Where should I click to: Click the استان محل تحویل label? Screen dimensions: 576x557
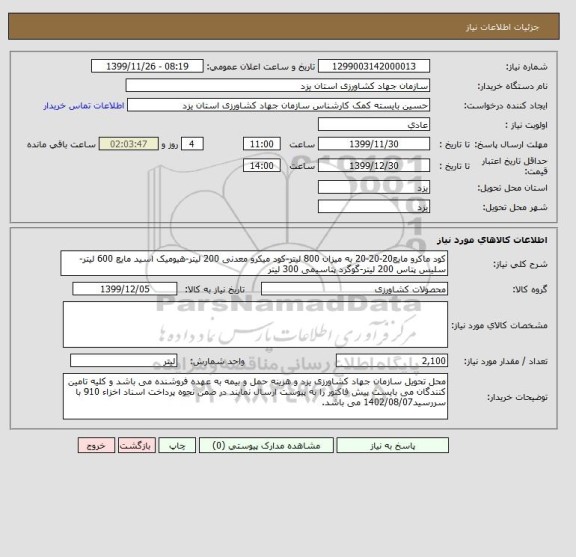(x=512, y=188)
